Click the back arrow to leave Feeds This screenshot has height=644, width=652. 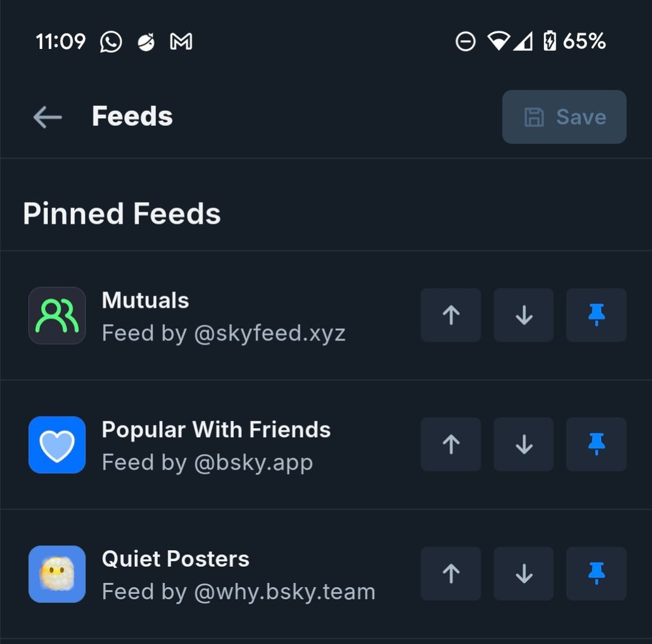46,117
